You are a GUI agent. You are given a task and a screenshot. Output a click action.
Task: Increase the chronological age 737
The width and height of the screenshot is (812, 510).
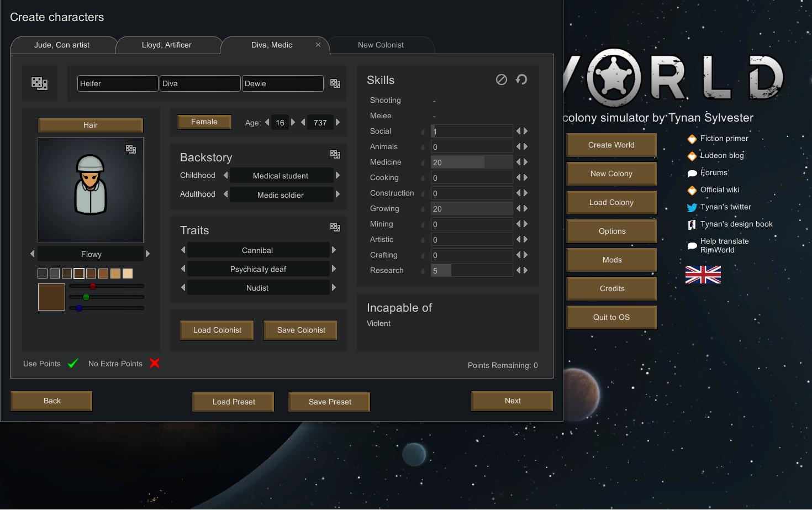(338, 122)
